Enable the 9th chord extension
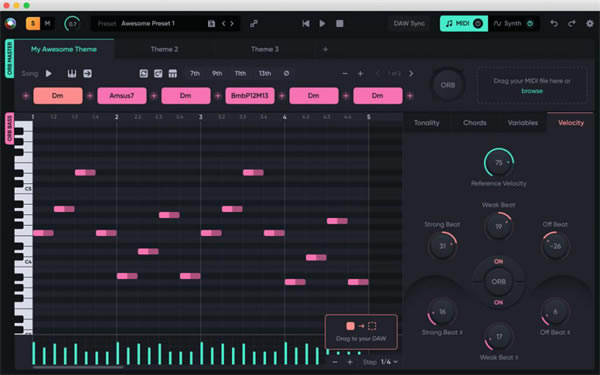The image size is (600, 375). point(217,73)
